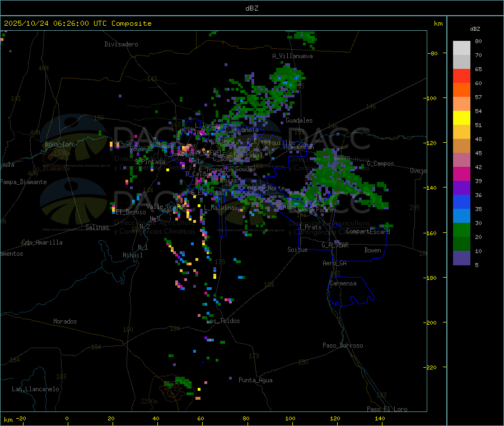
Task: Click the topmost light gray legend swatch
Action: coord(461,48)
